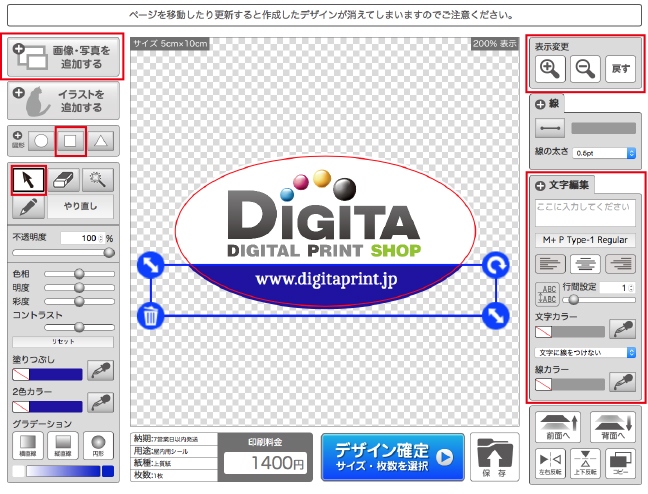Screen dimensions: 648x494
Task: Pick 2色カラー with its eyedropper
Action: pyautogui.click(x=100, y=403)
